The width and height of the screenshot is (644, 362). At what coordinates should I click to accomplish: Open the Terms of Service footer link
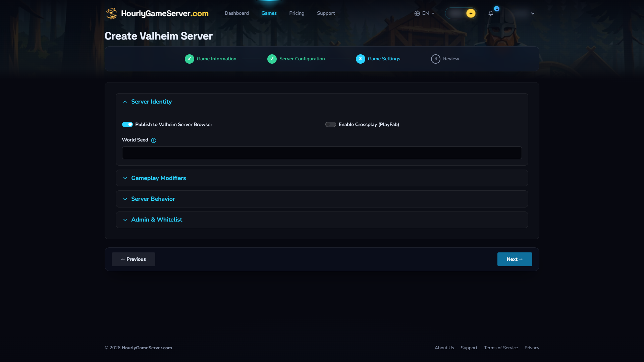[x=501, y=348]
